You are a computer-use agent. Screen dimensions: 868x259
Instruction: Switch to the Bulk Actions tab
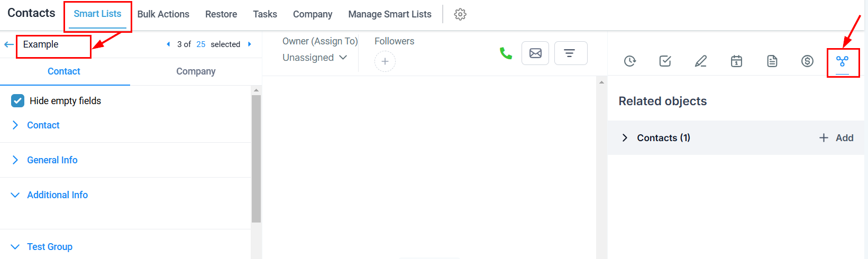click(163, 14)
